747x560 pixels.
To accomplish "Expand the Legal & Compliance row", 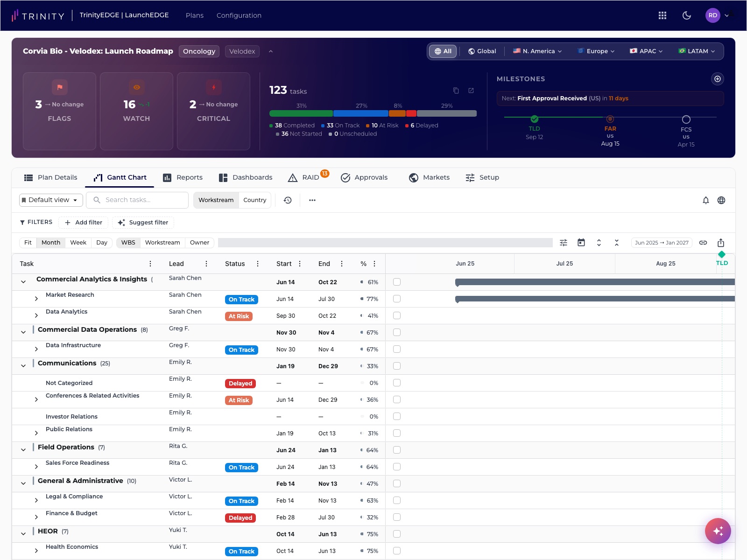I will point(36,500).
